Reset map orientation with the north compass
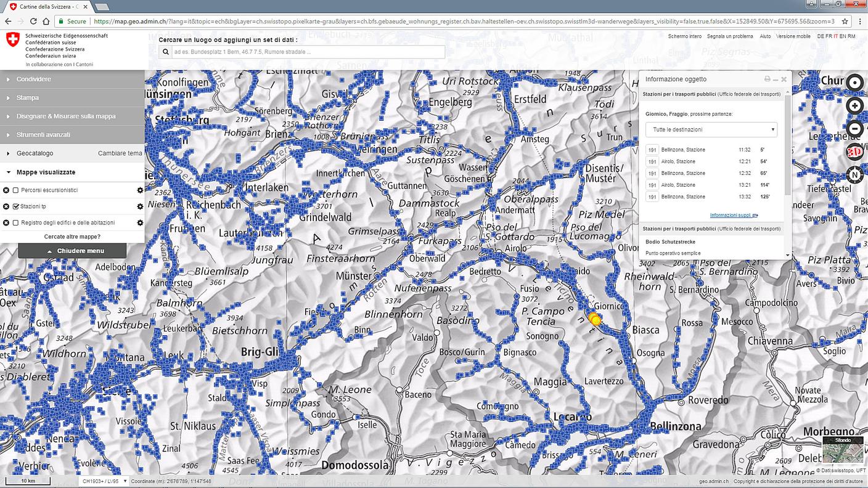This screenshot has height=488, width=868. pyautogui.click(x=854, y=174)
